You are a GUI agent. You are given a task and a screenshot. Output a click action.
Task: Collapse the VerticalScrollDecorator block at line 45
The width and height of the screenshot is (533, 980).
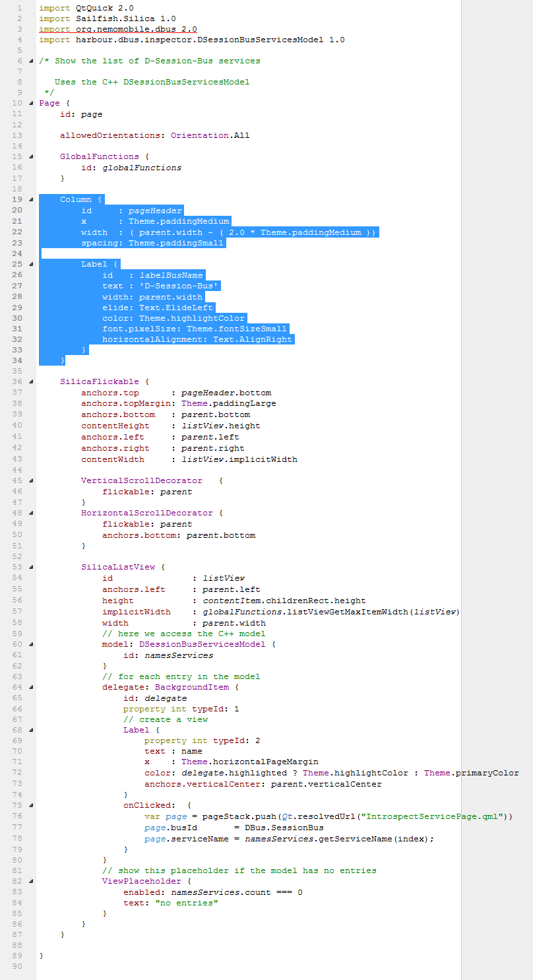coord(31,480)
